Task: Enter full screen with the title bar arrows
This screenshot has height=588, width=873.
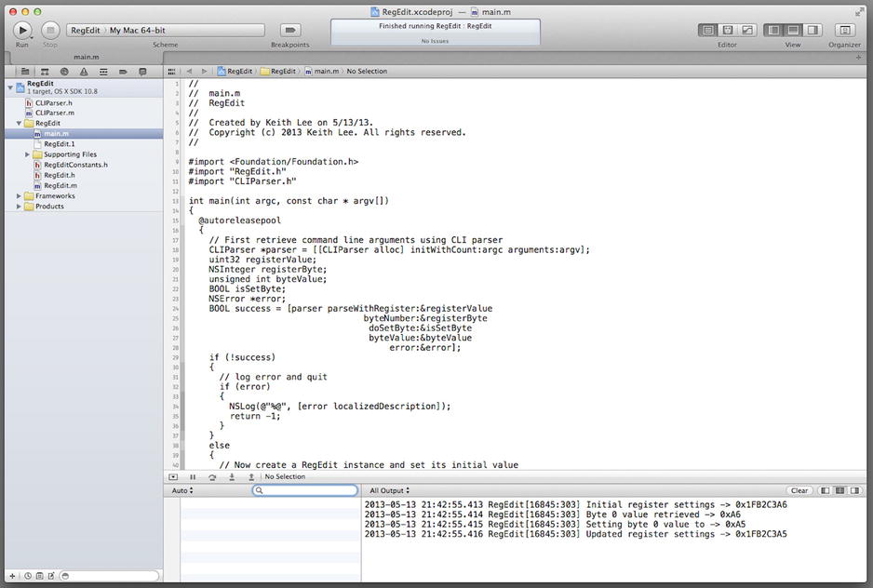Action: tap(859, 12)
